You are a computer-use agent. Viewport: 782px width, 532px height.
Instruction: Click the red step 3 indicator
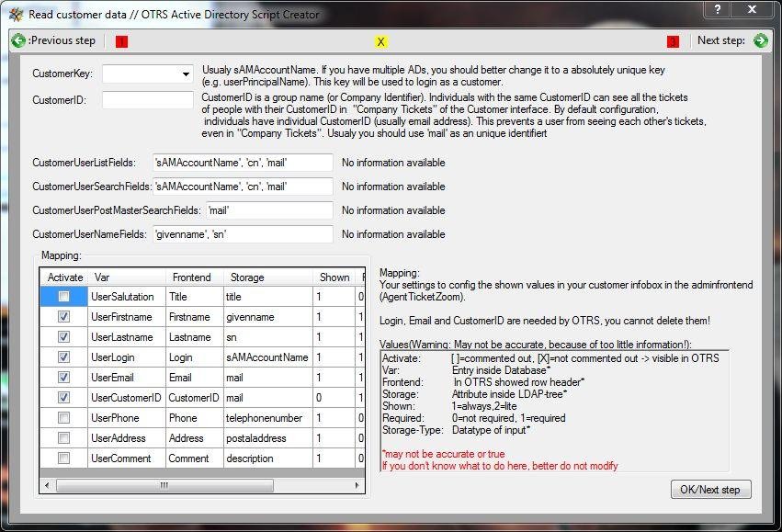[673, 42]
